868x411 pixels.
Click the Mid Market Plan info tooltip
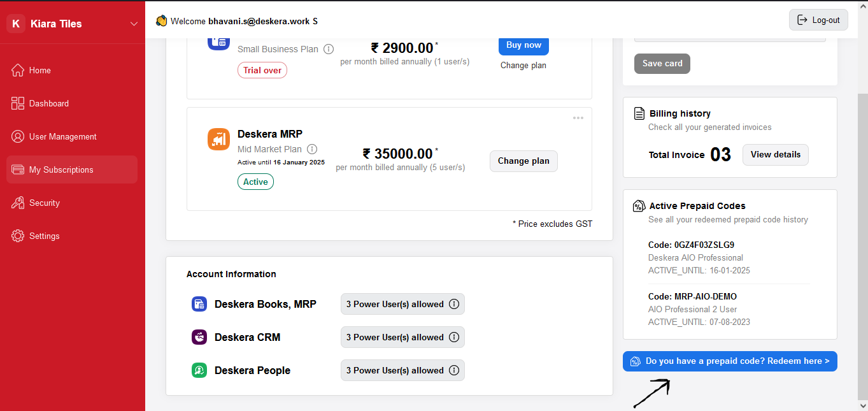(x=311, y=148)
